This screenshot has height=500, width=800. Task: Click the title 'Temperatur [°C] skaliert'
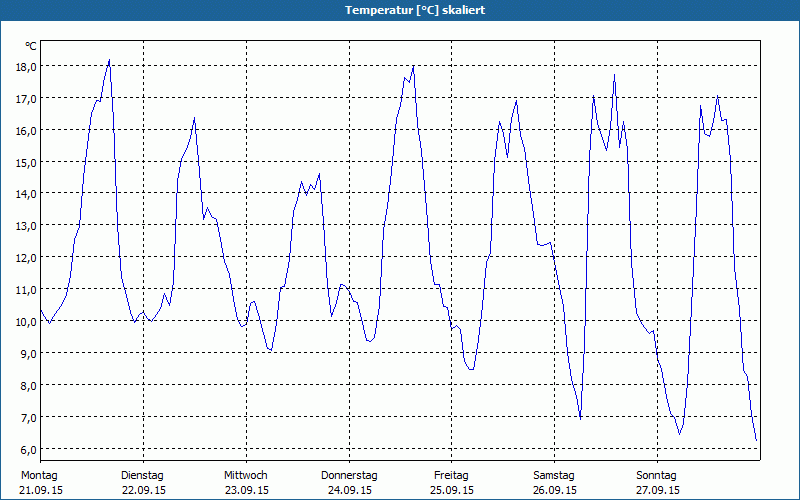point(415,10)
